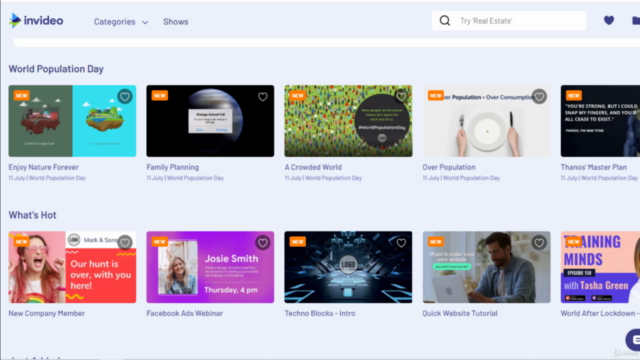Click the NEW badge on Quick Website Tutorial
This screenshot has height=360, width=640.
pyautogui.click(x=436, y=242)
